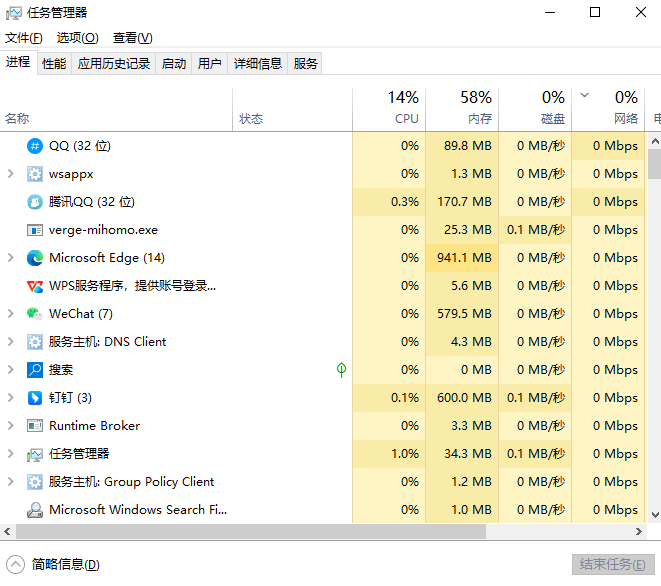Click the verge-mihomo.exe process icon
The width and height of the screenshot is (661, 586).
tap(35, 230)
